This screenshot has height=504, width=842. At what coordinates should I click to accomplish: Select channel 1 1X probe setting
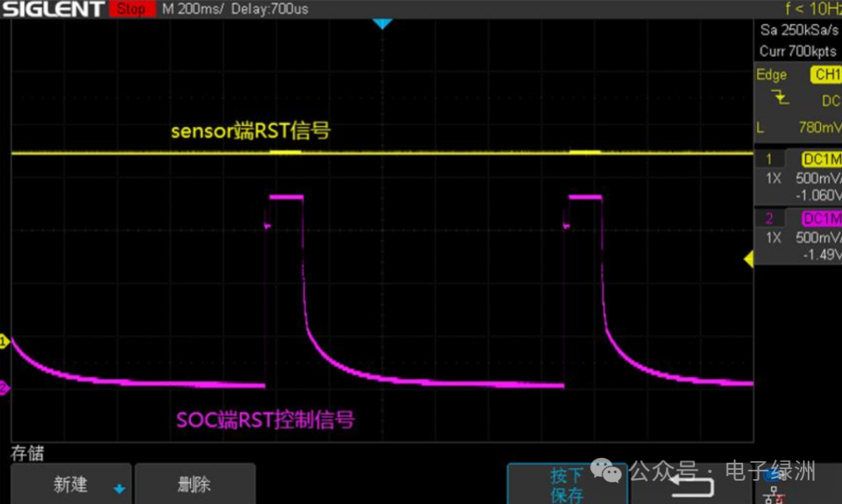coord(773,178)
